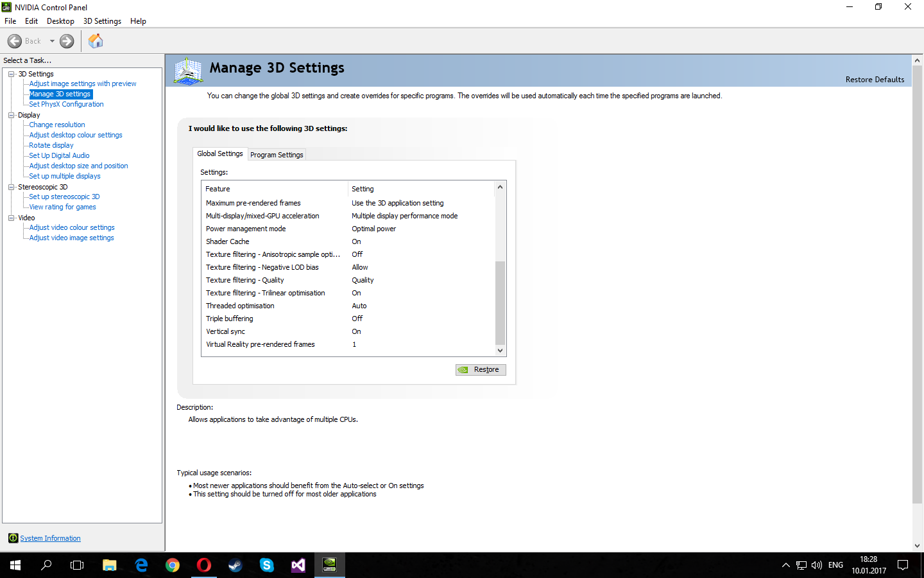This screenshot has height=578, width=924.
Task: Select Power management mode row
Action: (348, 229)
